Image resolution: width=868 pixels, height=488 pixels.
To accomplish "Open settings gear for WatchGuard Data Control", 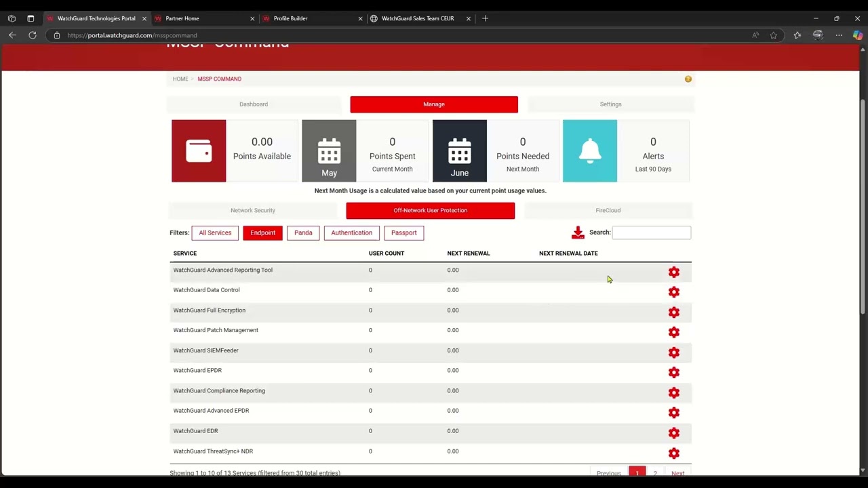I will pos(673,292).
